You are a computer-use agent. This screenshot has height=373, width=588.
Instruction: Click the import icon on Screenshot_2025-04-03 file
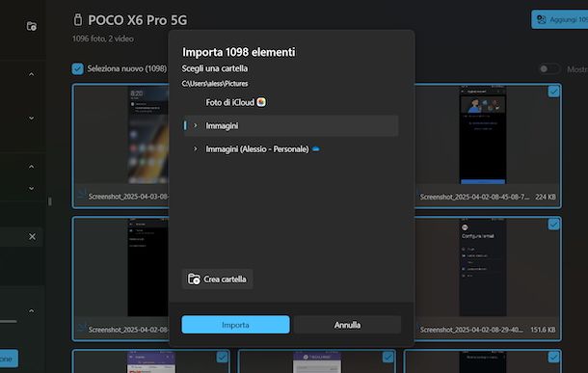click(x=82, y=194)
